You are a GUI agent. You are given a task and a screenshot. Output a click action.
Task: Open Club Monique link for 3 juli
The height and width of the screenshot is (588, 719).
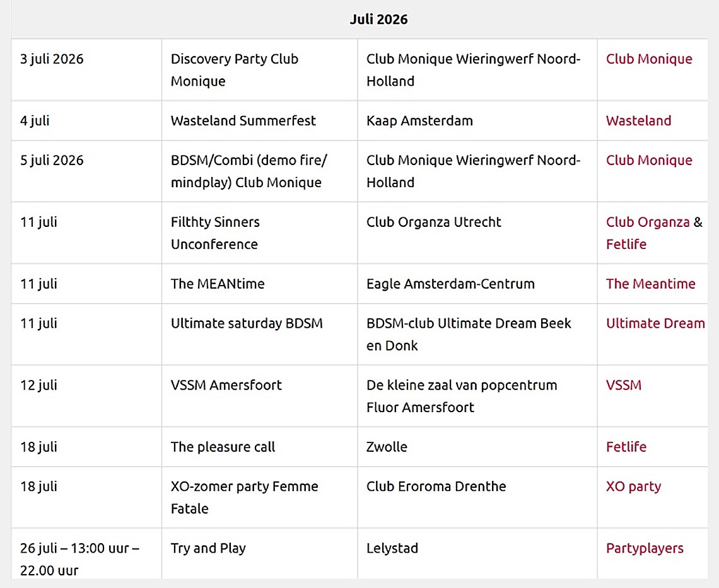[649, 59]
